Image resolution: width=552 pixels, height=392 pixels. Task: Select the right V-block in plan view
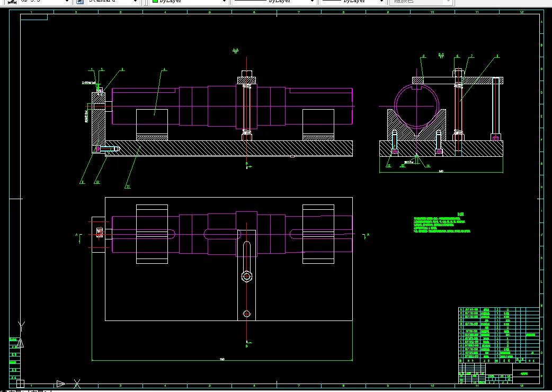pyautogui.click(x=318, y=234)
